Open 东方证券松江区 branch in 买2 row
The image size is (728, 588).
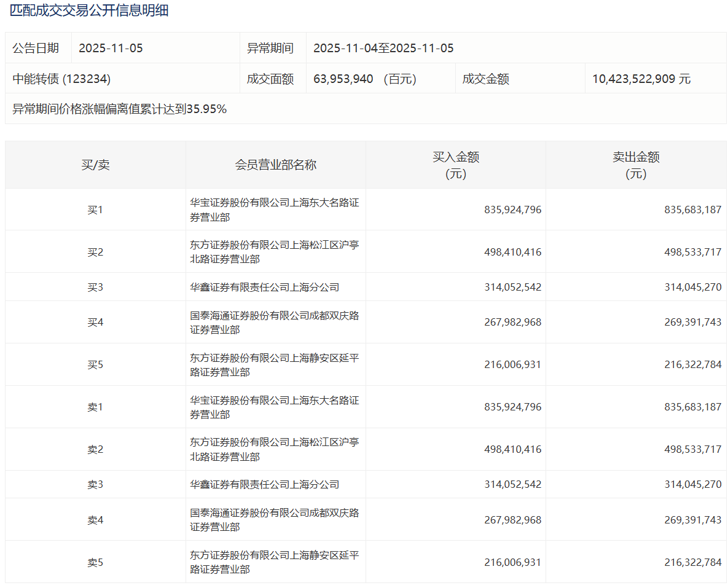(274, 252)
